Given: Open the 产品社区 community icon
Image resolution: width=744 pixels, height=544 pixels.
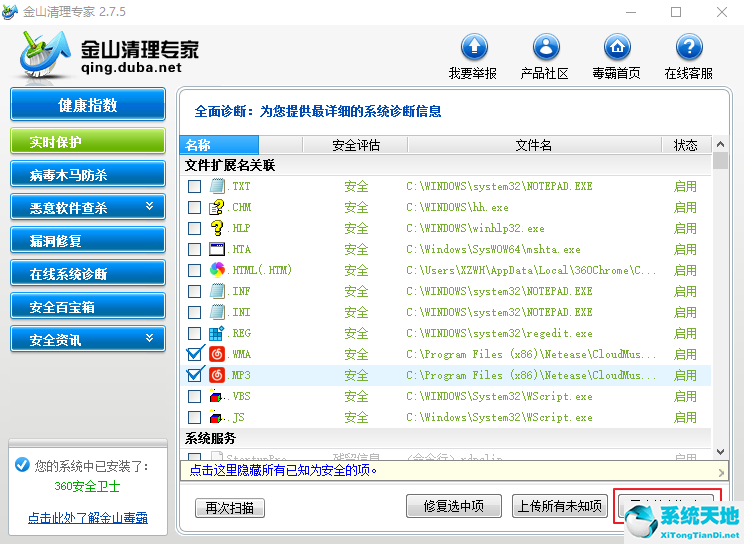Looking at the screenshot, I should tap(546, 47).
